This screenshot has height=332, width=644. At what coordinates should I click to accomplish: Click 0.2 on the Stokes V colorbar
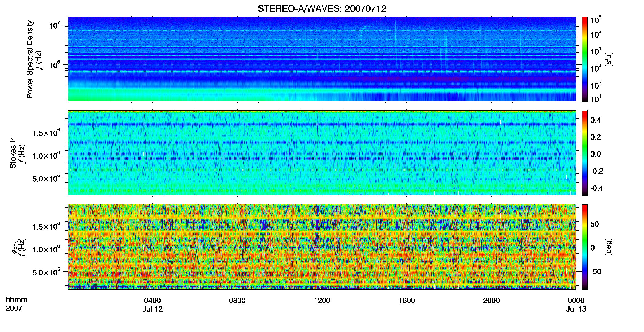click(x=595, y=137)
